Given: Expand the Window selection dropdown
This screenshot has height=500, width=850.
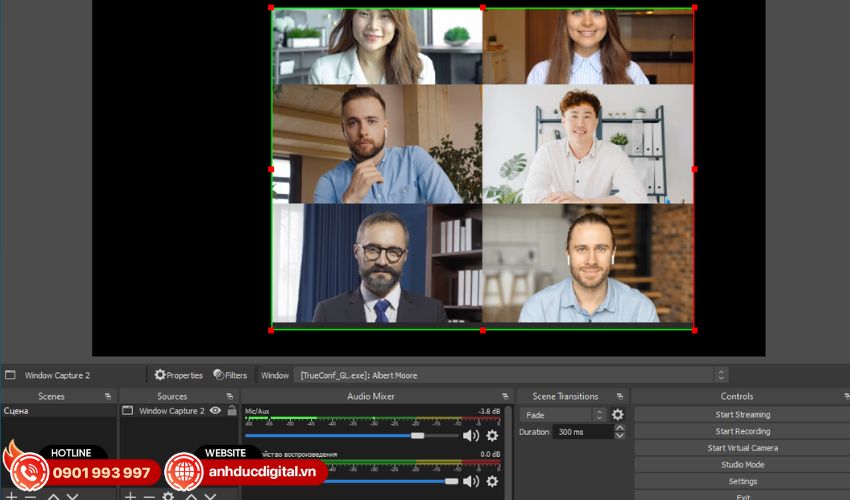Looking at the screenshot, I should coord(720,375).
